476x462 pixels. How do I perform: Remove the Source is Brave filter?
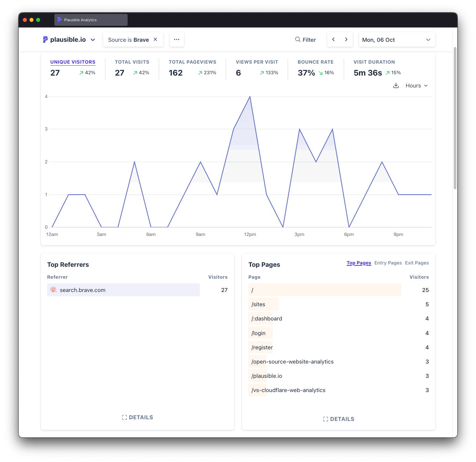[155, 39]
